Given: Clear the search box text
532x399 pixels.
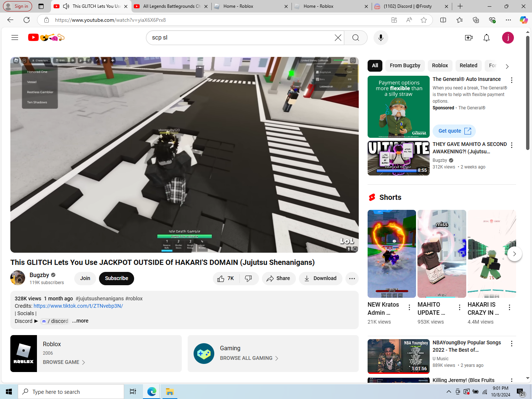Looking at the screenshot, I should tap(338, 38).
